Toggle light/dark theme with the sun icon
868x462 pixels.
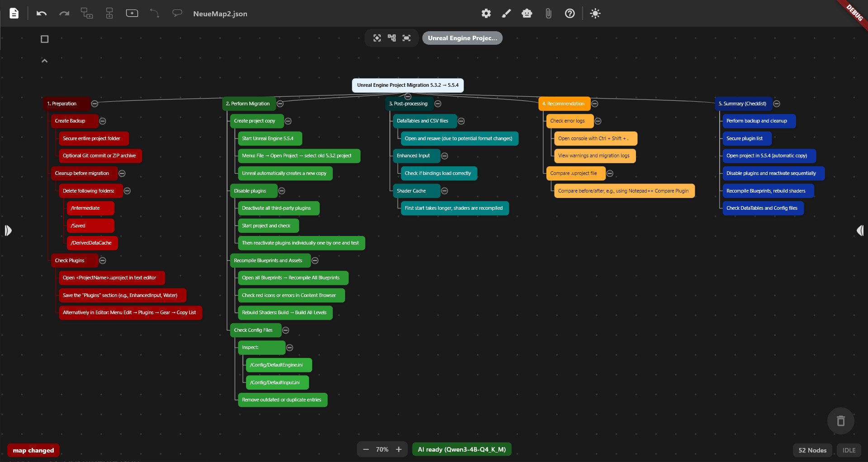(595, 14)
